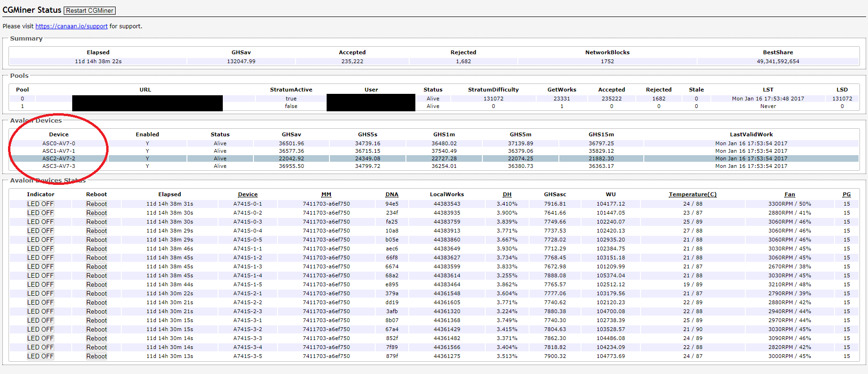Click the StratumDifficulty value 131072 for pool 0
The image size is (868, 374).
pos(493,99)
